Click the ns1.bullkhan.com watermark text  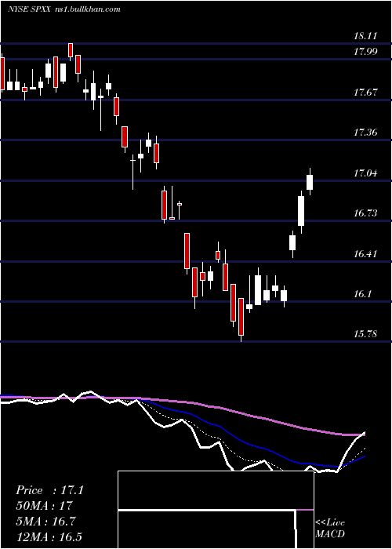click(88, 9)
